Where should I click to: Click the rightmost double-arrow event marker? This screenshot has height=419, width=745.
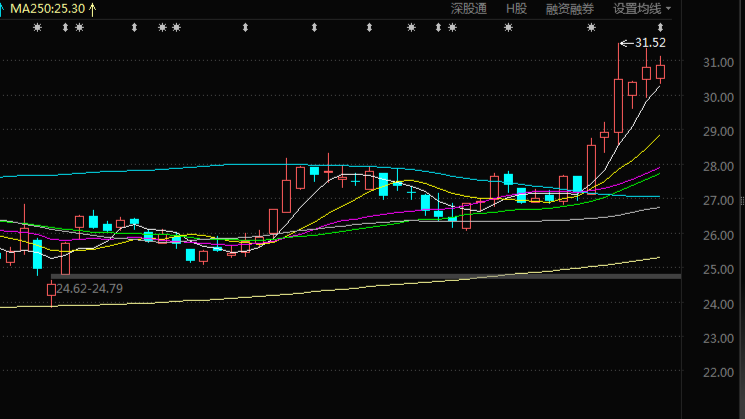660,28
